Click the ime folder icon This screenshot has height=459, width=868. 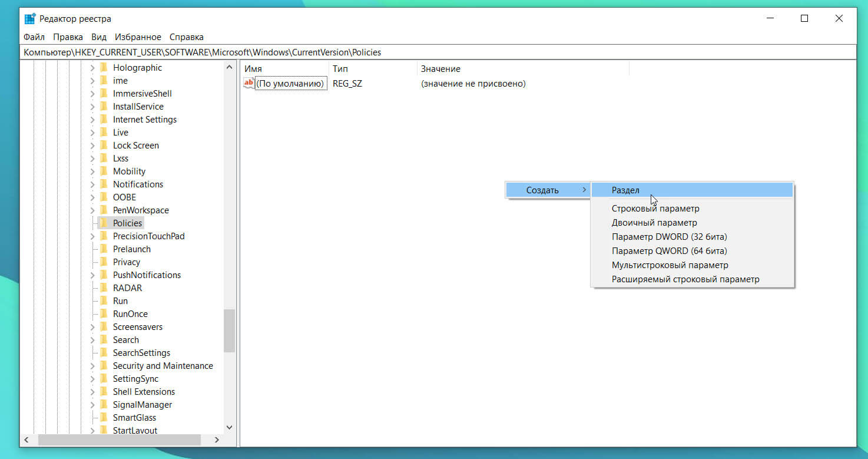point(104,81)
